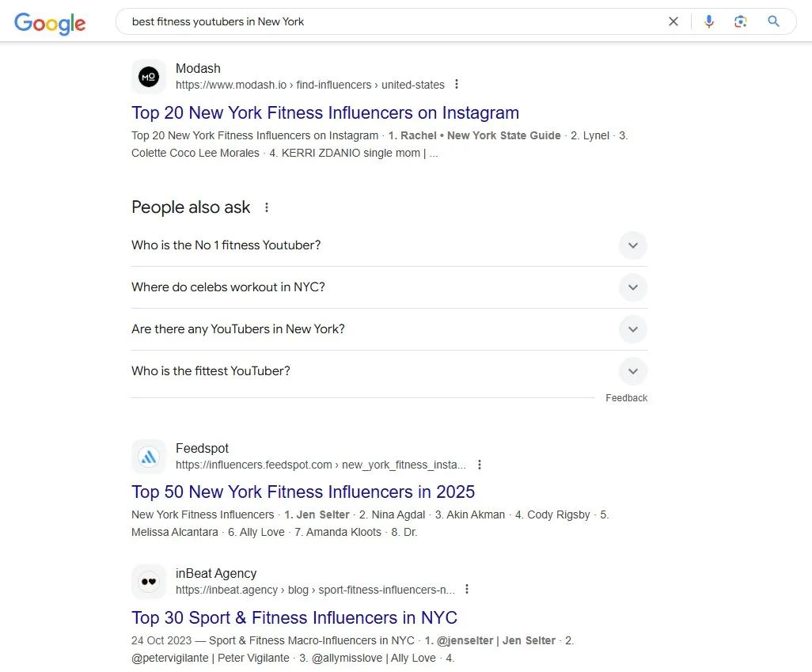Click the search magnifier icon
The height and width of the screenshot is (672, 812).
pyautogui.click(x=773, y=21)
